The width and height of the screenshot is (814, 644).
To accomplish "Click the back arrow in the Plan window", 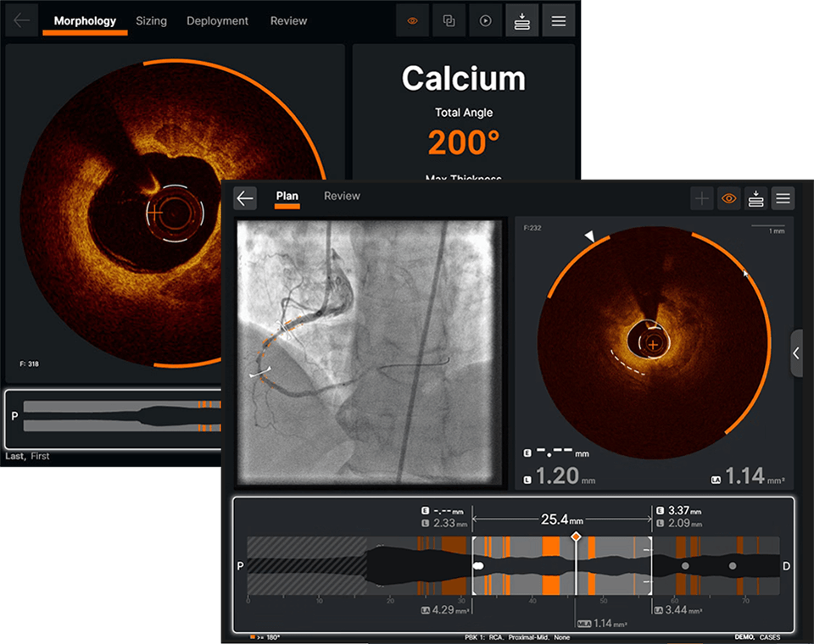I will click(x=245, y=197).
